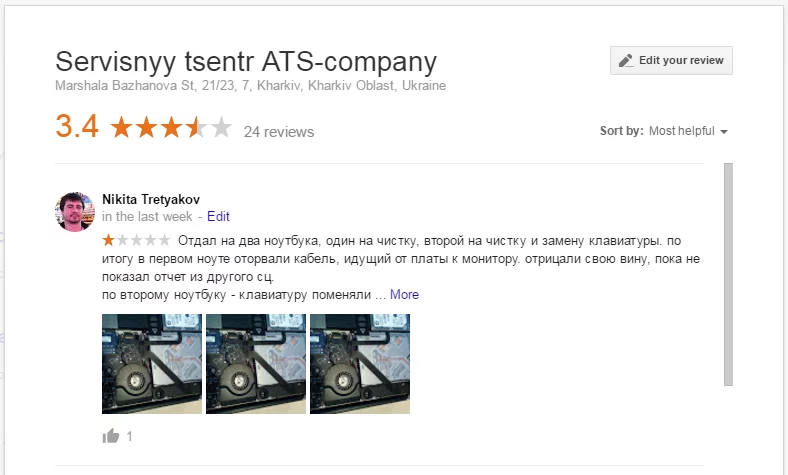
Task: Click the reviews panel vertical scrollbar
Action: pos(728,273)
